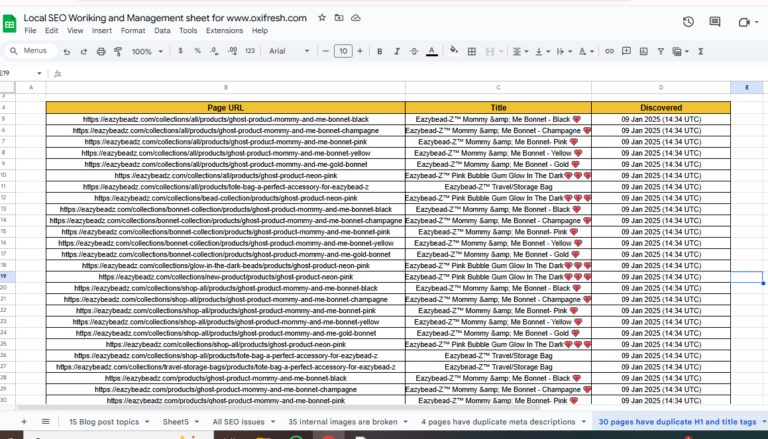Open the Google Sheets home logo

(9, 23)
